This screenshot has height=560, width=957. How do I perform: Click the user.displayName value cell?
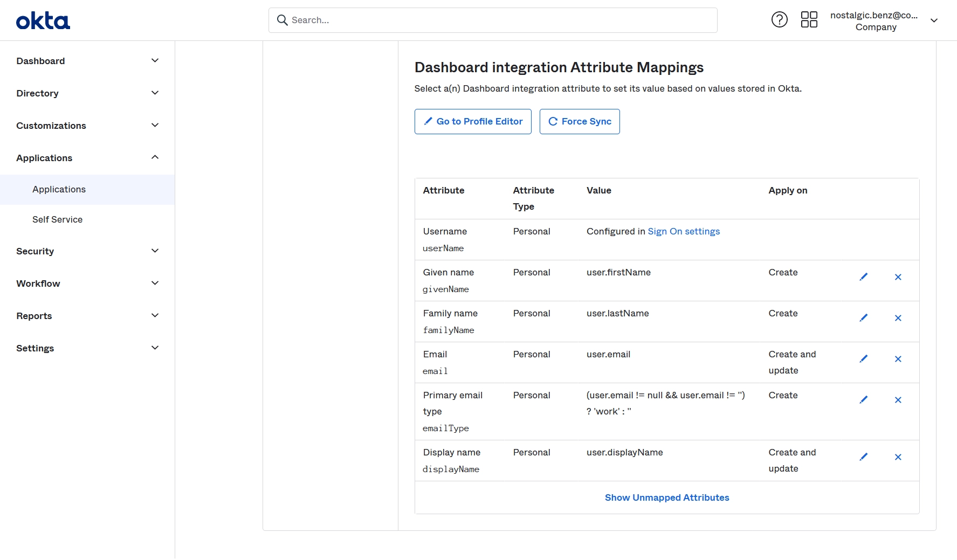(x=624, y=452)
